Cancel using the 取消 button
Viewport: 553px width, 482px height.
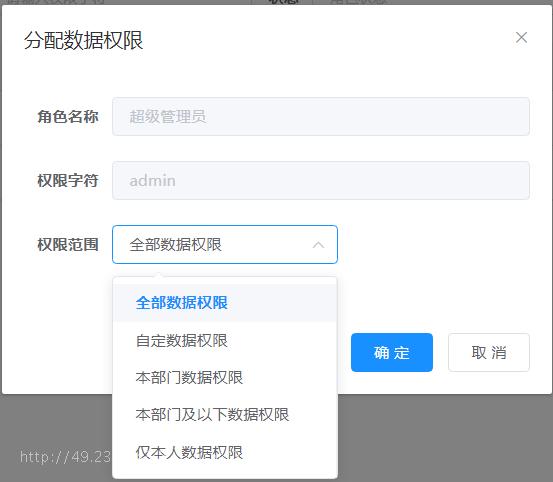[x=488, y=352]
